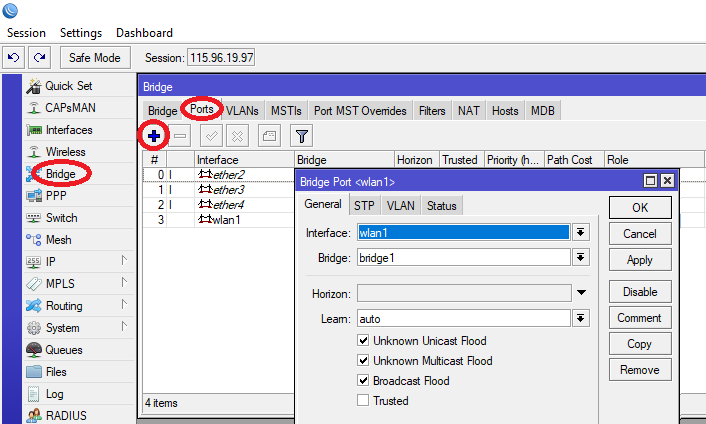Screen dimensions: 706x424
Task: Switch to Port MST Overrides tab
Action: pyautogui.click(x=360, y=111)
